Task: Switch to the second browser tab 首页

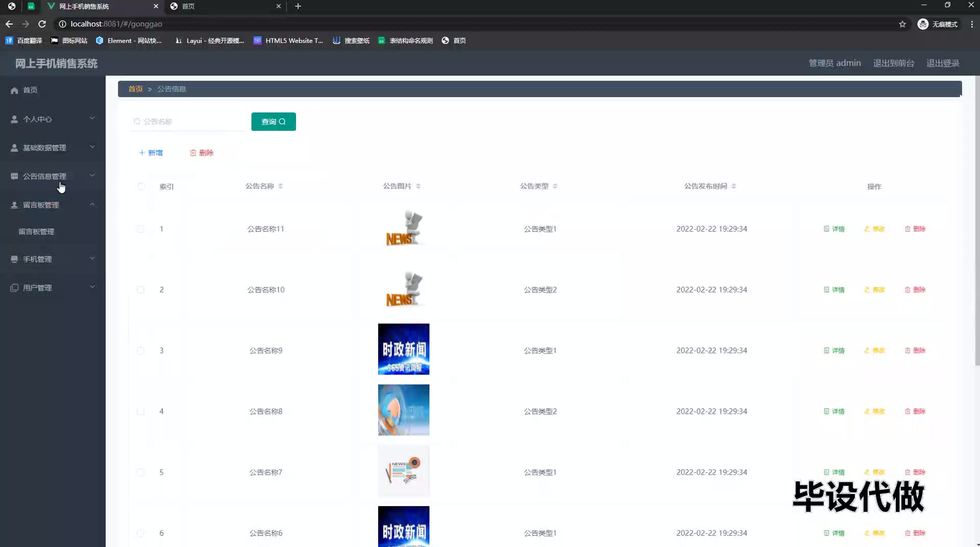Action: [x=225, y=6]
